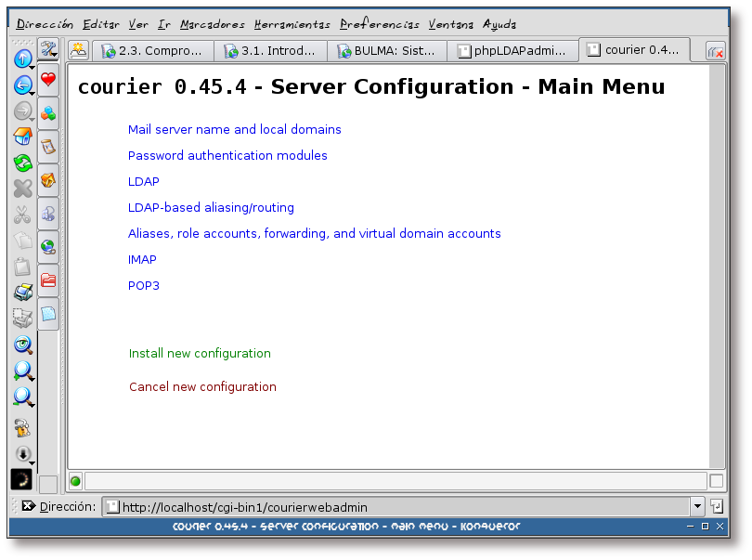Open the Password authentication modules link
The width and height of the screenshot is (752, 560).
click(x=227, y=155)
